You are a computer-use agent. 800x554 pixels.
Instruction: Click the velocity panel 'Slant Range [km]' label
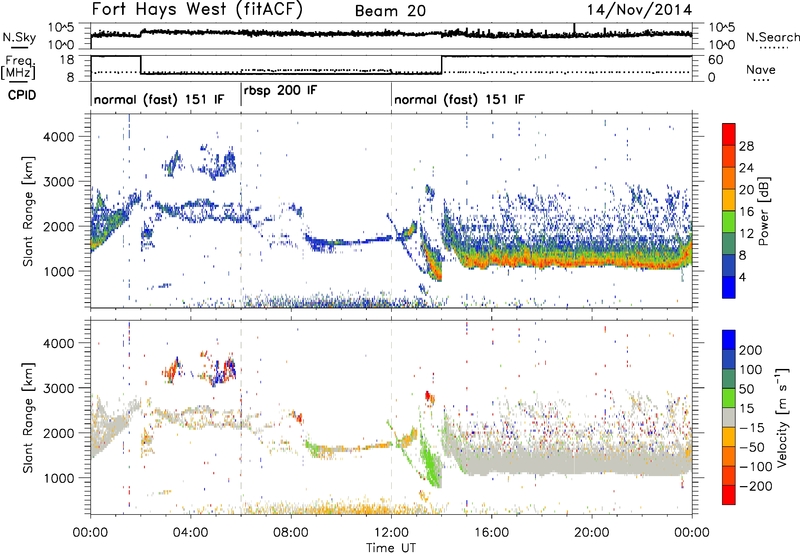[28, 418]
